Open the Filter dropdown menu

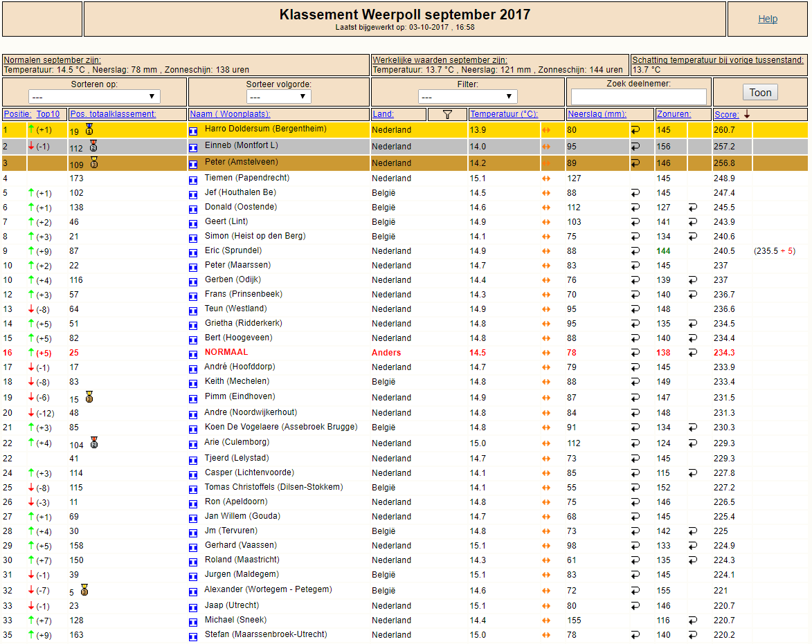tap(468, 97)
